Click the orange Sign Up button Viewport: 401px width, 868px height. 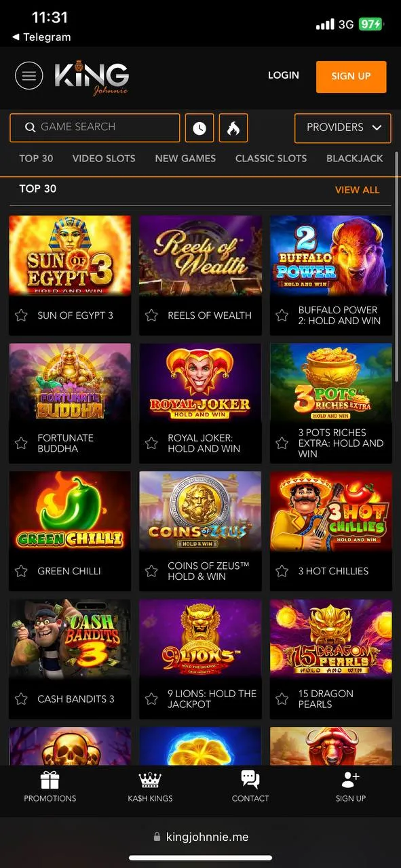point(351,77)
